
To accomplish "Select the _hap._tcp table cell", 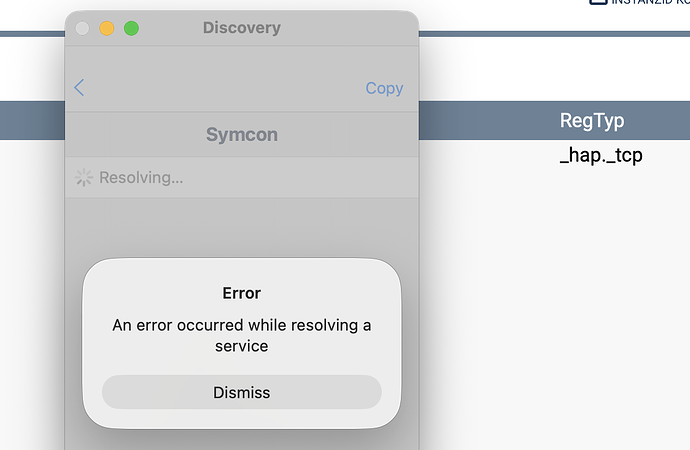I will (601, 155).
